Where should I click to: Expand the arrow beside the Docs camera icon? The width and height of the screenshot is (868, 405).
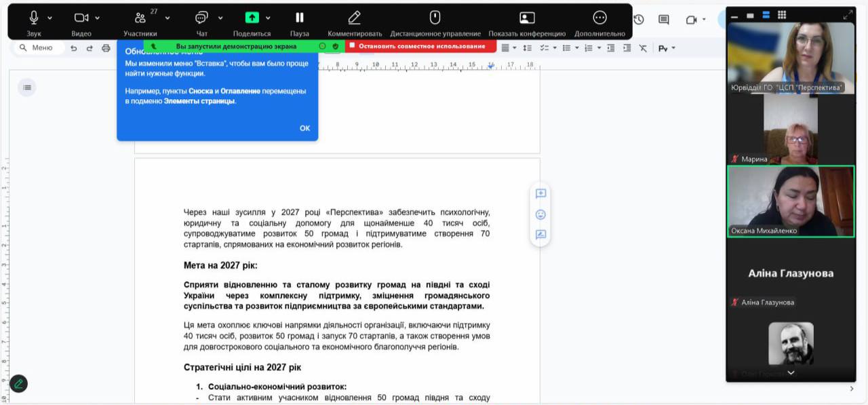pyautogui.click(x=705, y=20)
